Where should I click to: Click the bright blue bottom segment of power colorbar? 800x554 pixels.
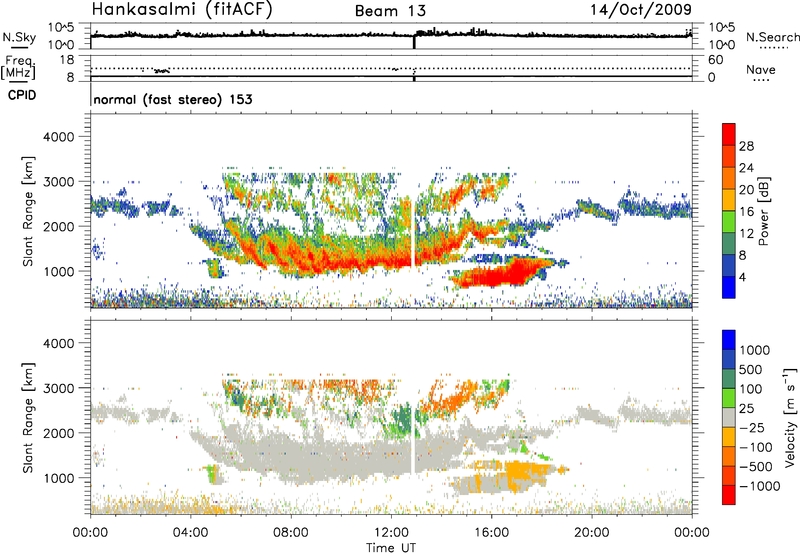(x=729, y=287)
